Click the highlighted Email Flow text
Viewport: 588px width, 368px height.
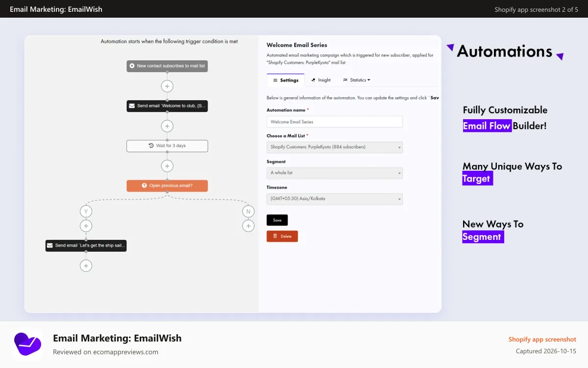[487, 126]
